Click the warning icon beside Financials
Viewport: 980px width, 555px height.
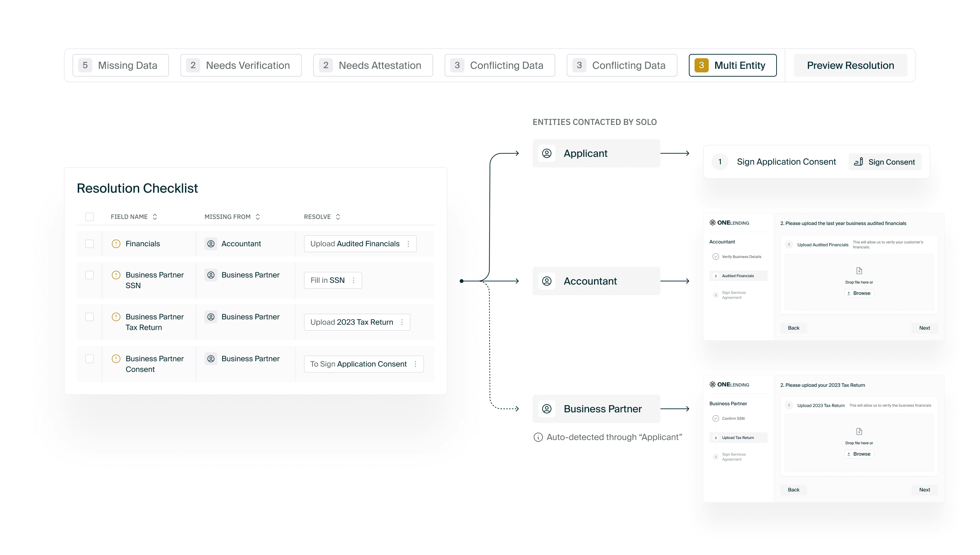tap(116, 243)
